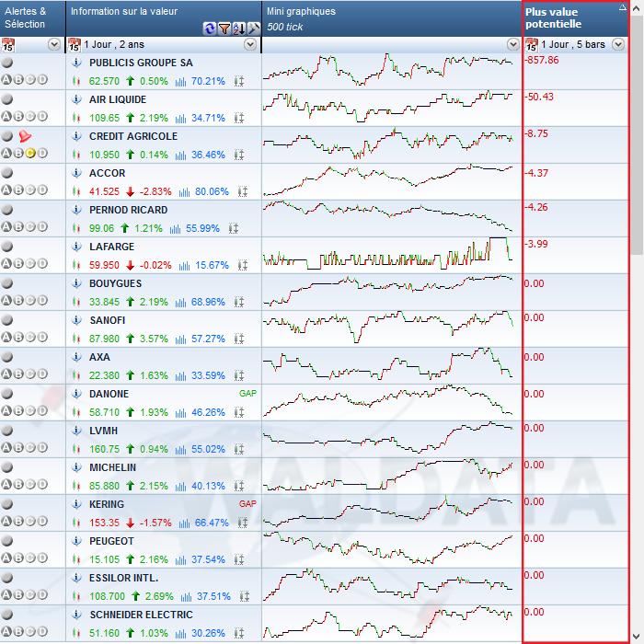Click volume bars icon for SANOFI

coord(180,339)
